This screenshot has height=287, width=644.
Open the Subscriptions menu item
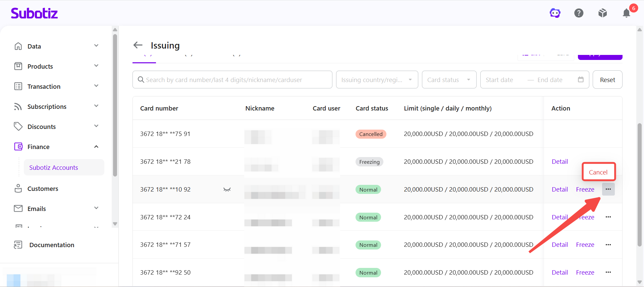(47, 106)
